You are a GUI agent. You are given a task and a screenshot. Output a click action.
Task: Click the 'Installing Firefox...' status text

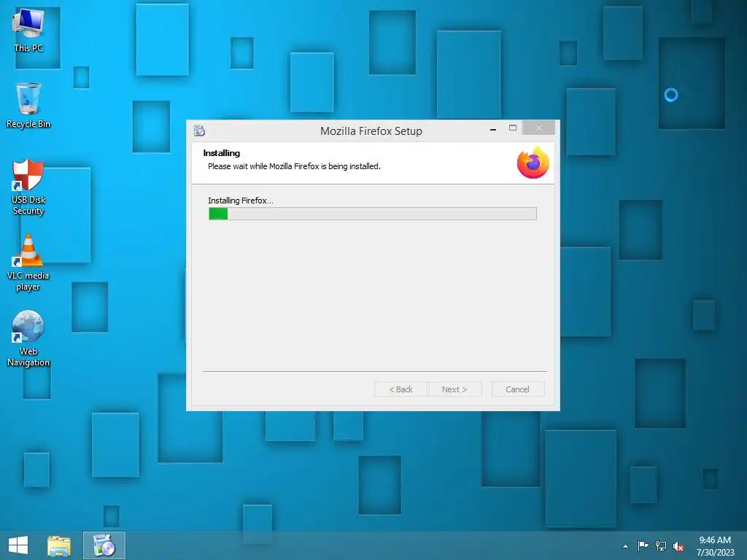tap(241, 201)
